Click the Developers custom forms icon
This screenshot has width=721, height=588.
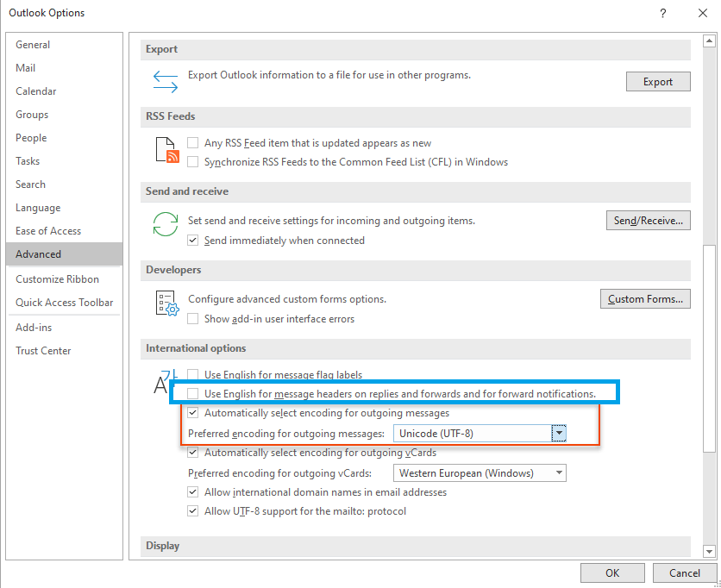pos(167,303)
